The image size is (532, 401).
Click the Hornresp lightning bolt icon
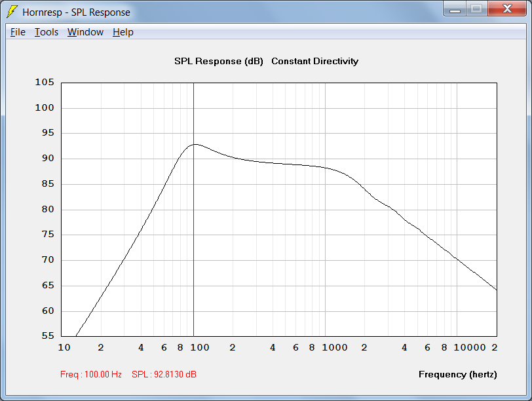tap(12, 12)
